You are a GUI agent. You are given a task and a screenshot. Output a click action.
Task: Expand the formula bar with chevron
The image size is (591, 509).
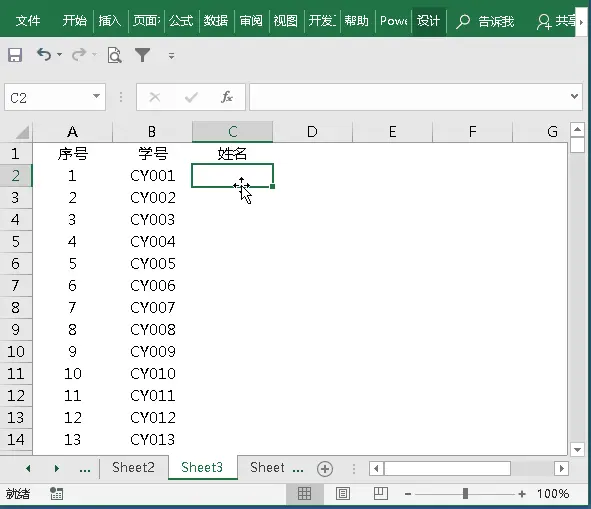pos(574,97)
